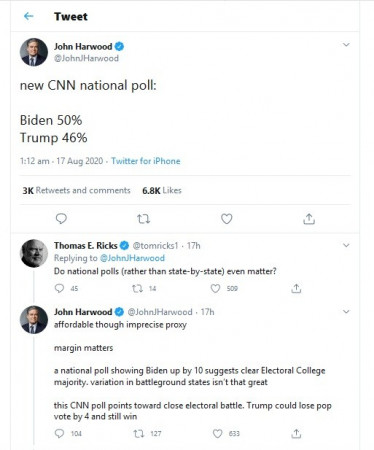
Task: Open chevron menu on Harwood's reply
Action: click(346, 312)
